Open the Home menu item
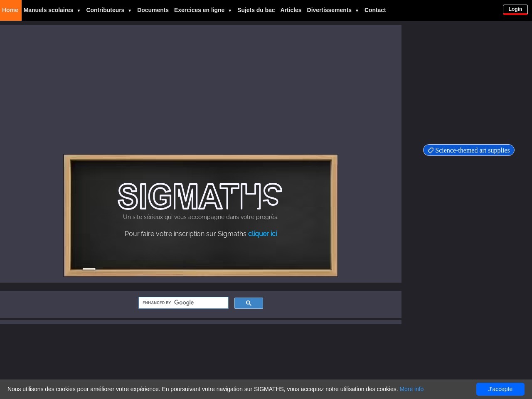Viewport: 532px width, 399px height. (10, 10)
